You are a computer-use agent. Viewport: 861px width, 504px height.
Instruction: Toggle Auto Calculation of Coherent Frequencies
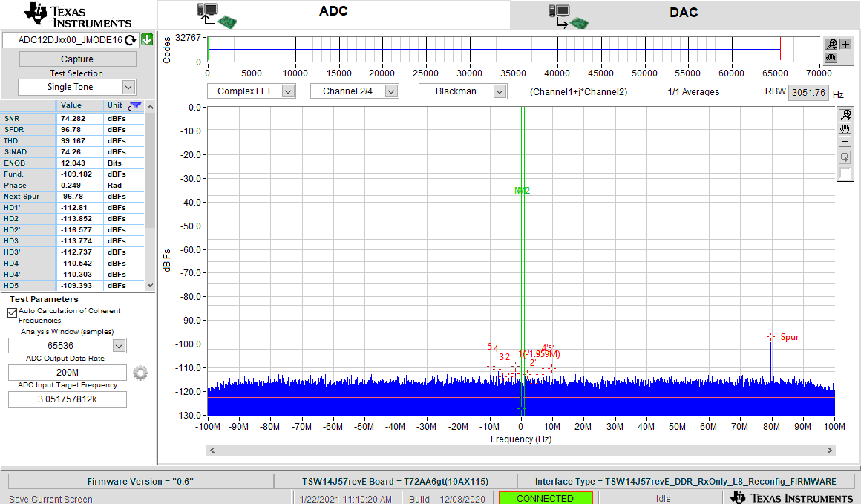(x=12, y=312)
